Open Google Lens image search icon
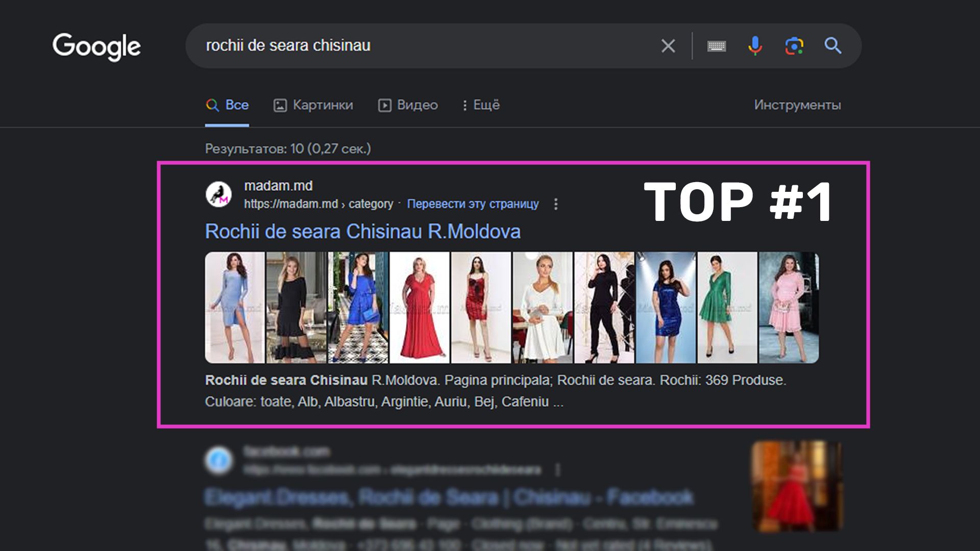 click(794, 46)
